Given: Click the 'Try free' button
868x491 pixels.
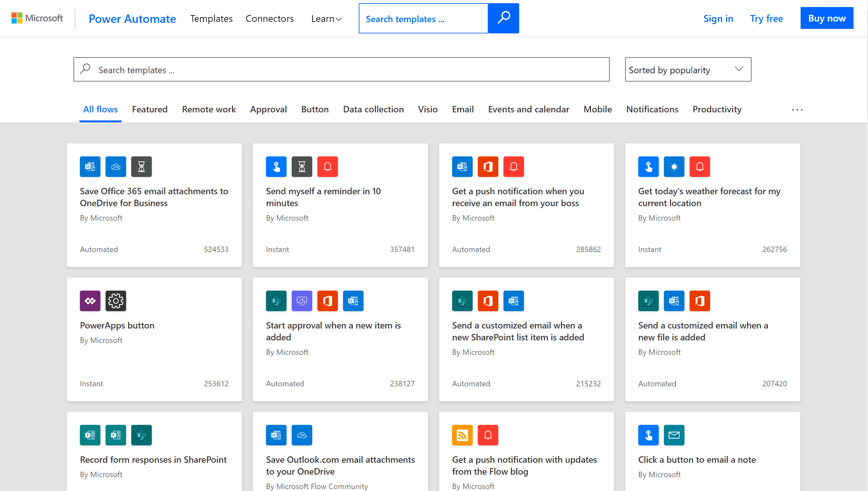Looking at the screenshot, I should coord(767,18).
